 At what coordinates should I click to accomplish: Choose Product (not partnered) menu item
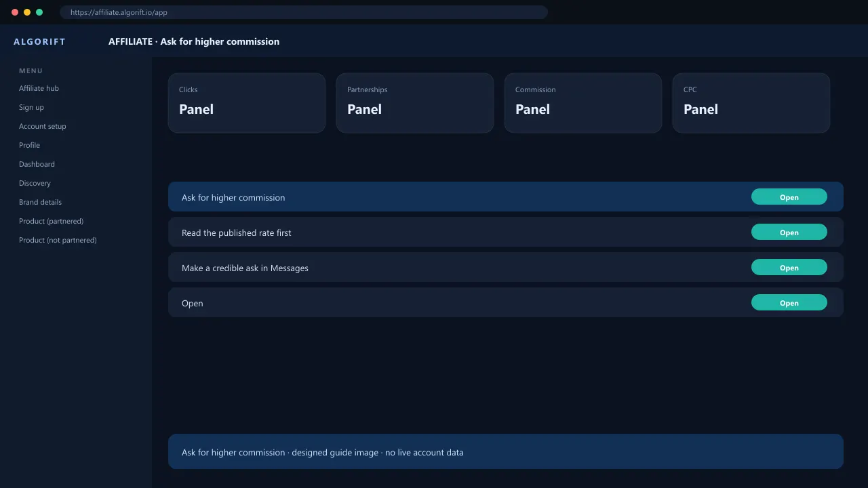pos(58,240)
